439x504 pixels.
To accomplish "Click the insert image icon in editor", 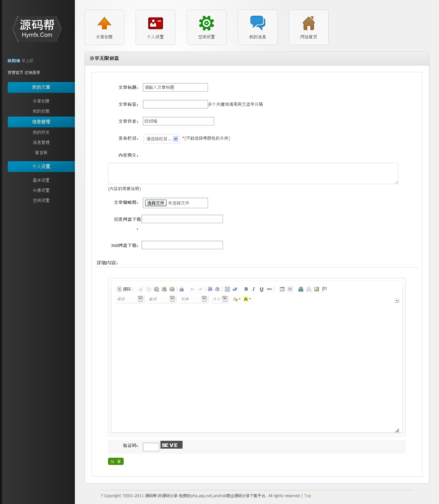I will click(x=317, y=289).
